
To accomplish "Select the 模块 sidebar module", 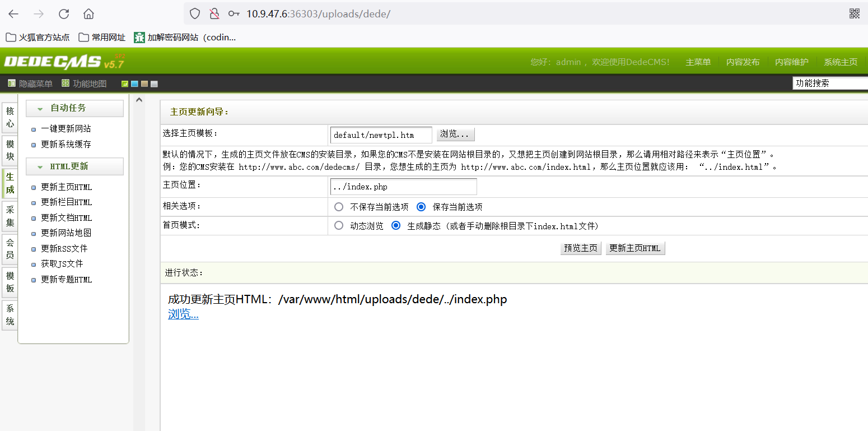I will 10,150.
